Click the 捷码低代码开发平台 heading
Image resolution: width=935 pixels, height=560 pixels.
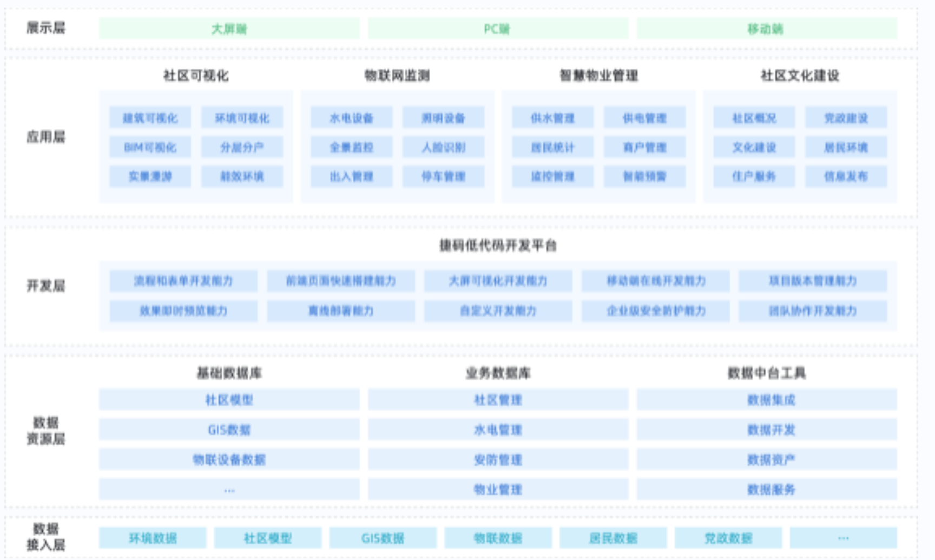(498, 246)
